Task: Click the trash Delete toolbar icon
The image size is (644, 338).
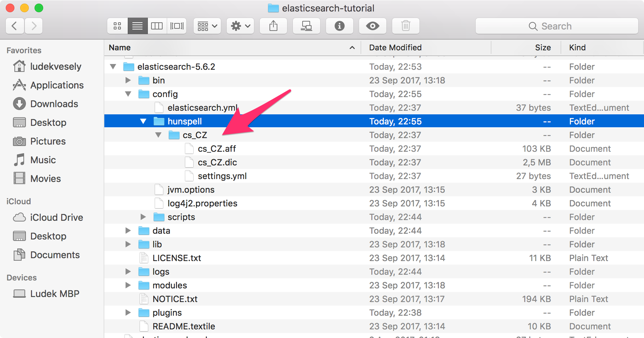Action: 406,26
